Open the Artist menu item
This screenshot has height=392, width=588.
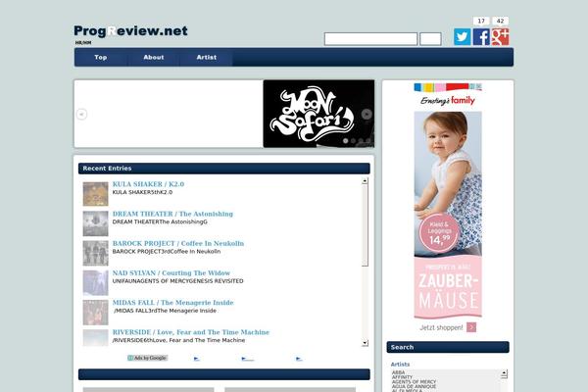pos(206,58)
